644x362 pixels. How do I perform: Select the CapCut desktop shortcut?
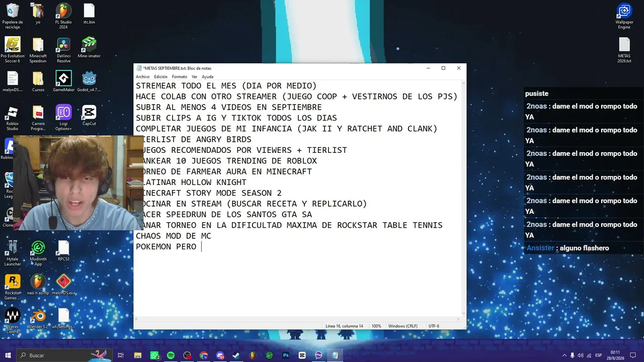click(89, 115)
